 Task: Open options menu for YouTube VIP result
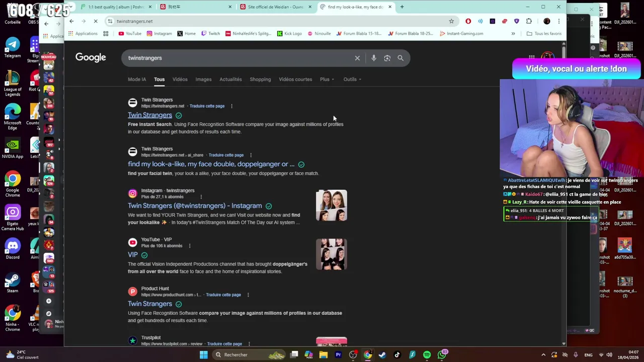(x=189, y=246)
